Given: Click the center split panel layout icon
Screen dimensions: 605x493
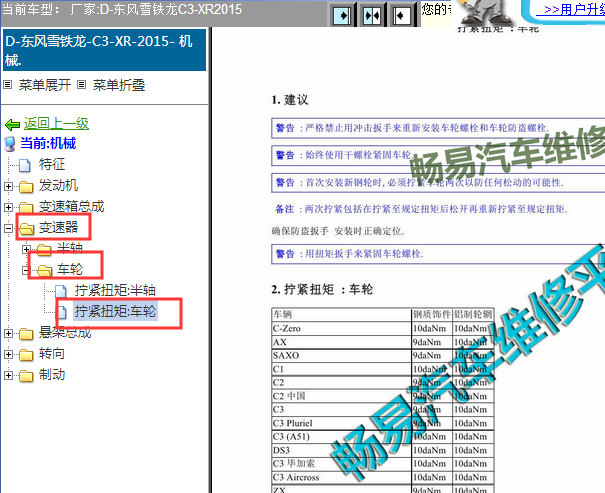Looking at the screenshot, I should 372,15.
